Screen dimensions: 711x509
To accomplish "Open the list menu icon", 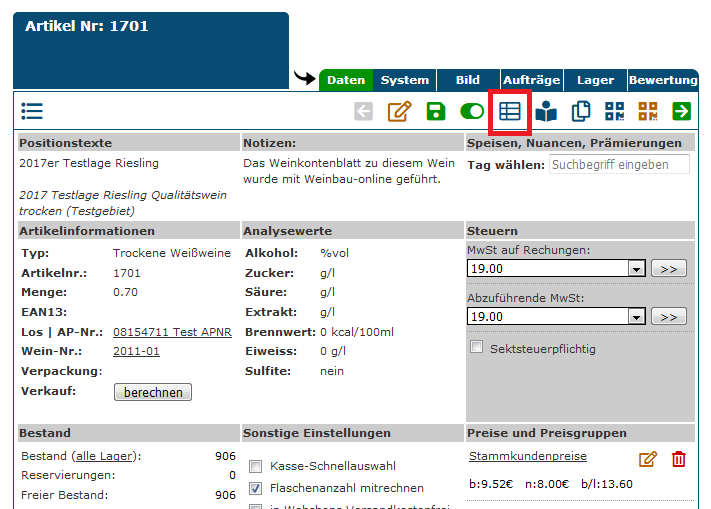I will coord(32,111).
